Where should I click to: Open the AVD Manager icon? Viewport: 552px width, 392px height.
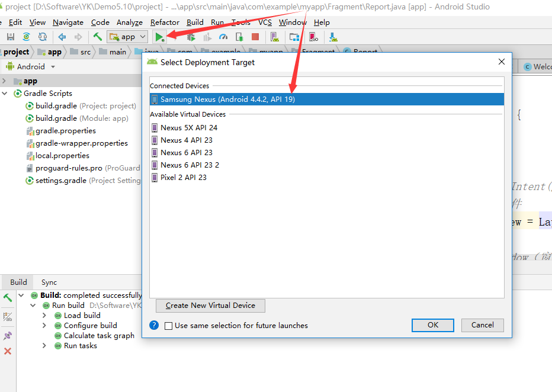pyautogui.click(x=275, y=37)
